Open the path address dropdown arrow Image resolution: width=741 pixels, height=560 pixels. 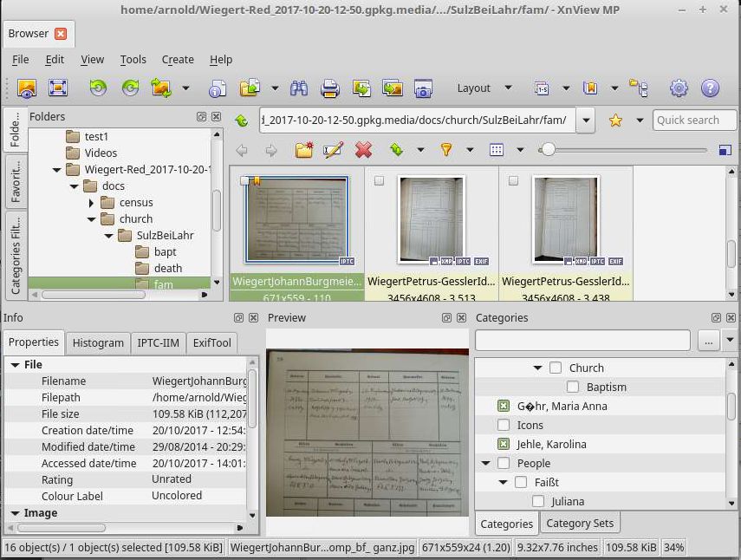(587, 120)
